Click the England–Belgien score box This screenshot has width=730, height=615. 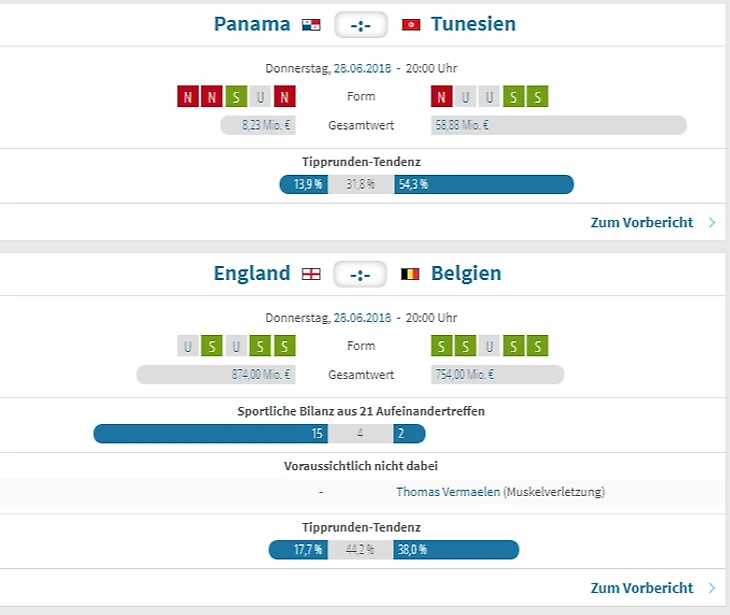click(x=360, y=274)
